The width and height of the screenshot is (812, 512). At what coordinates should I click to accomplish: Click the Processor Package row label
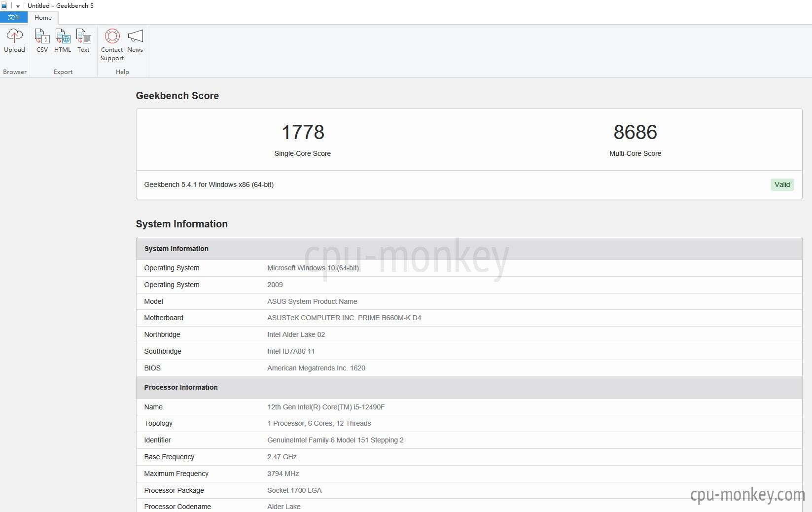[174, 490]
